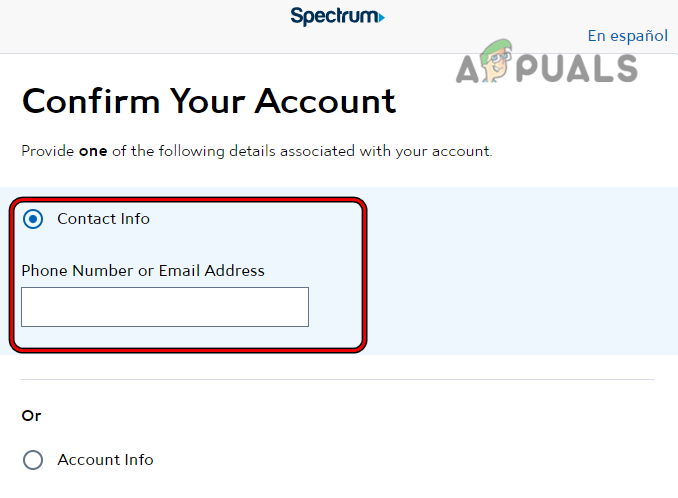Select the Contact Info radio button
The height and width of the screenshot is (498, 678).
pos(33,219)
